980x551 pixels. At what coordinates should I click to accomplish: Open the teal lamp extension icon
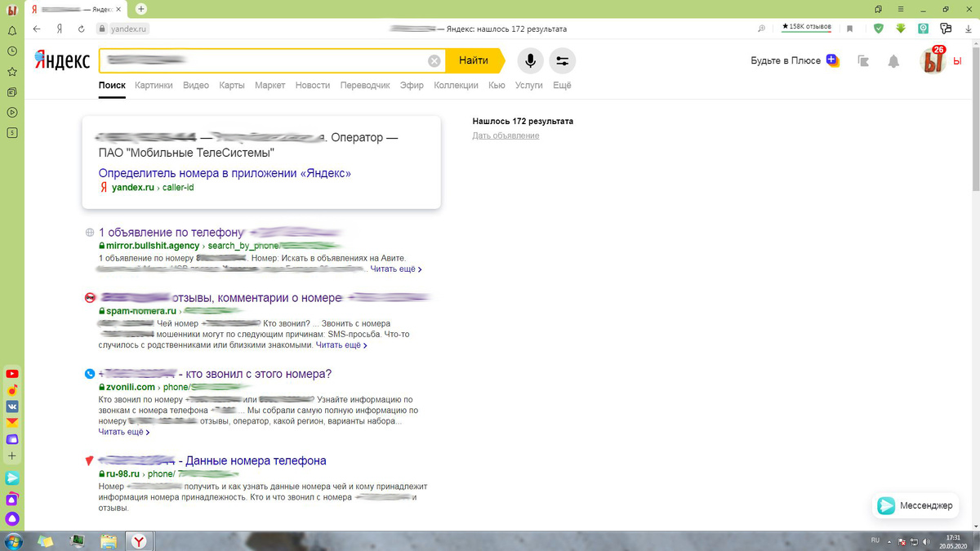(923, 29)
